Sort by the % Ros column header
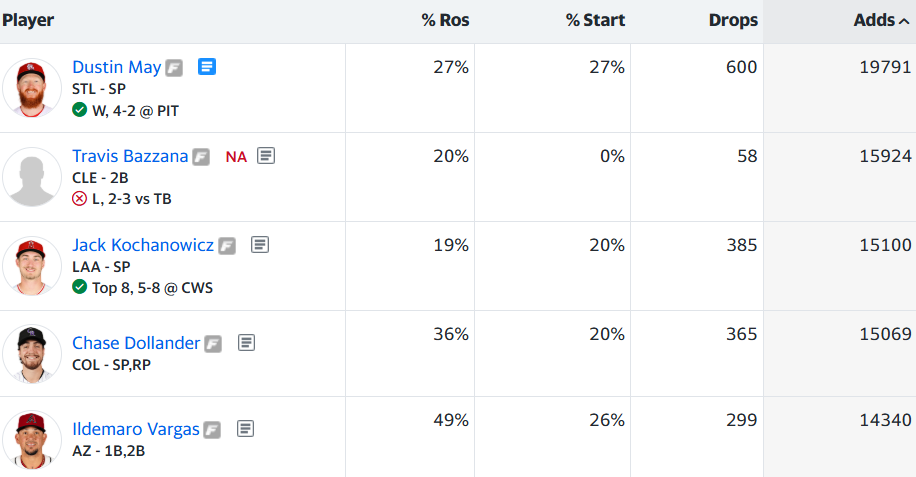916x477 pixels. 445,20
